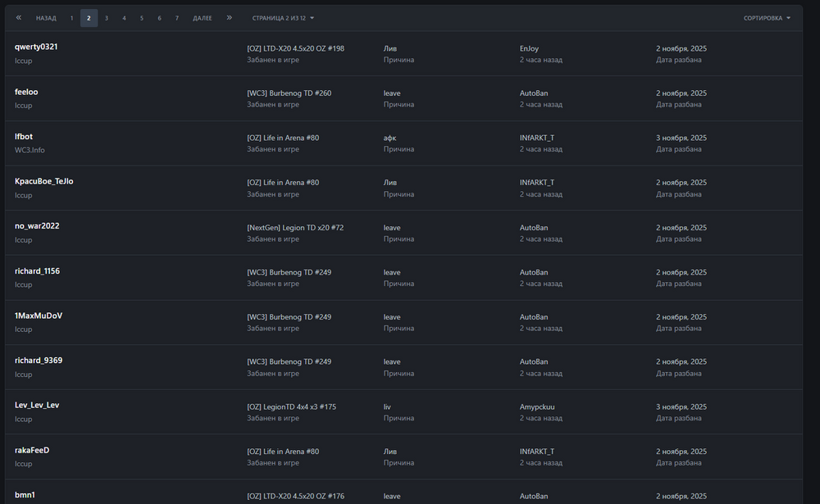The height and width of the screenshot is (504, 820).
Task: Open '[NextGen] Legion TD x20 #72' game
Action: click(295, 227)
